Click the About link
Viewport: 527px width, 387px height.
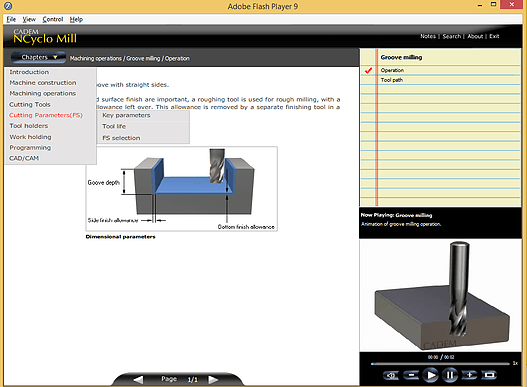click(475, 36)
